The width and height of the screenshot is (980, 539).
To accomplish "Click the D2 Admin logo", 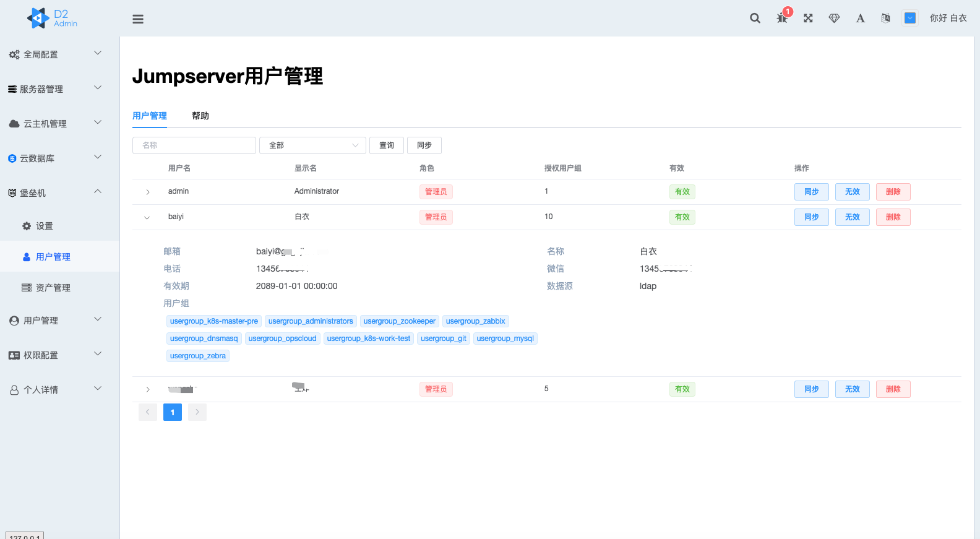I will [x=52, y=18].
